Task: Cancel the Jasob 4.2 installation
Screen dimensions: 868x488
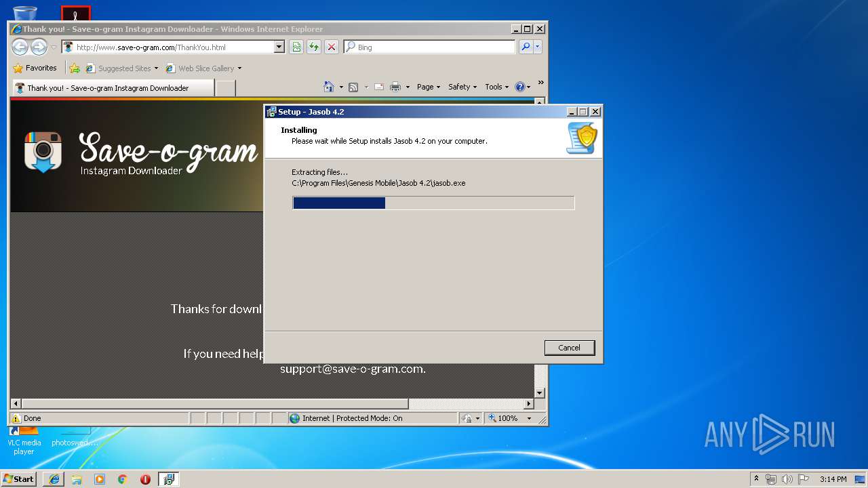Action: pos(569,348)
